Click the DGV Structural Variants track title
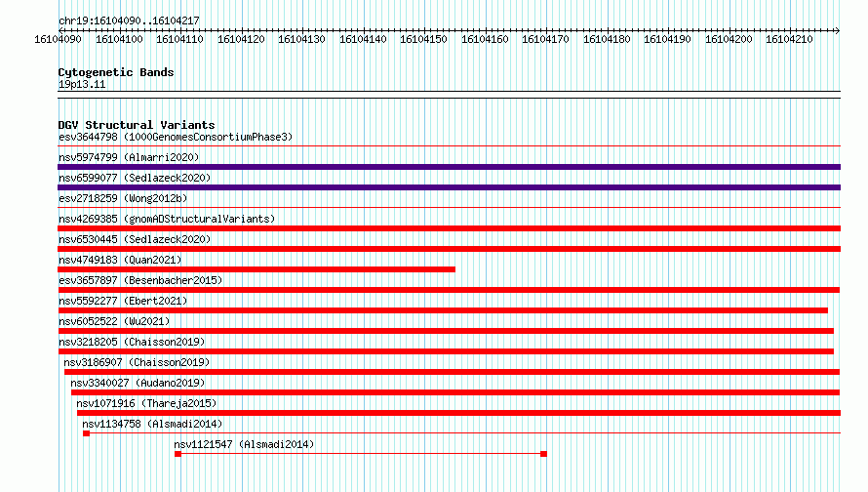The image size is (868, 492). click(x=137, y=125)
